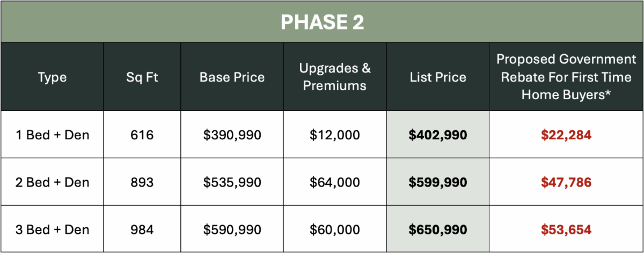Click the $402,990 list price cell
644x253 pixels.
coord(438,135)
